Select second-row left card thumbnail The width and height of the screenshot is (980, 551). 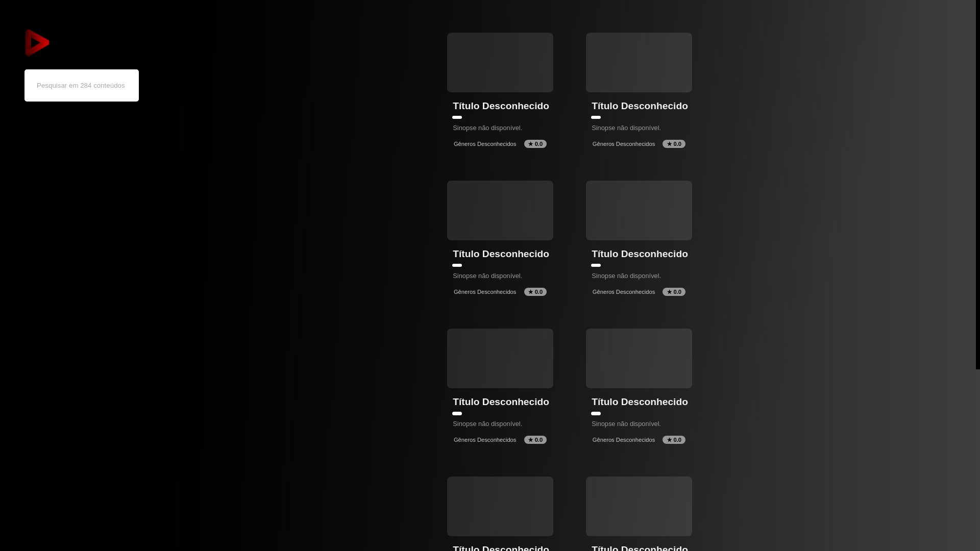[500, 210]
